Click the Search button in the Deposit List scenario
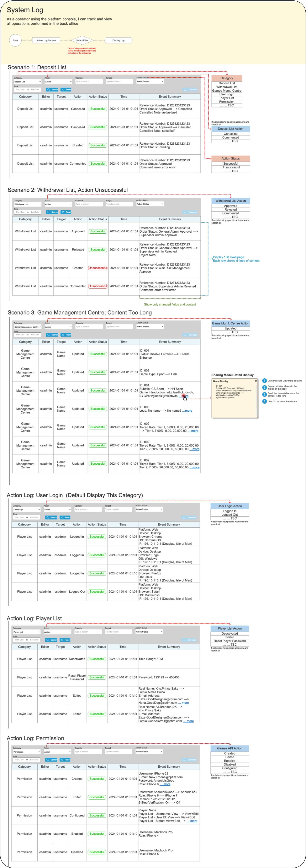This screenshot has width=306, height=868. (x=52, y=90)
